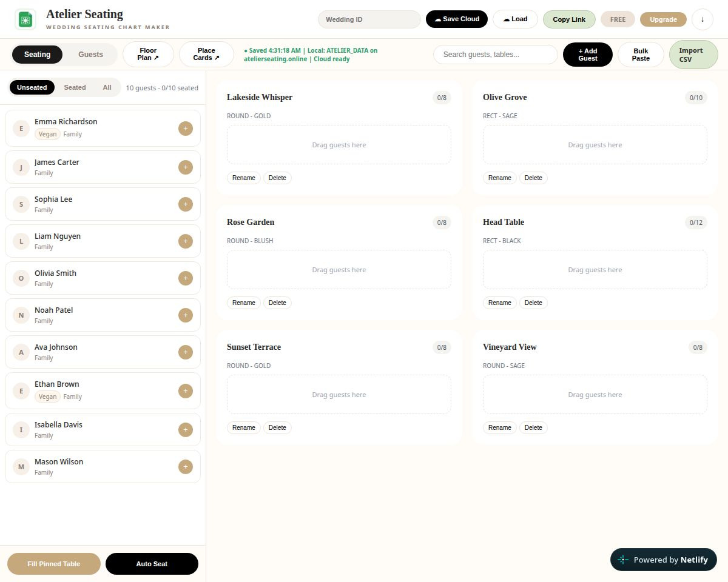Viewport: 728px width, 582px height.
Task: Click the Upgrade button
Action: [663, 19]
